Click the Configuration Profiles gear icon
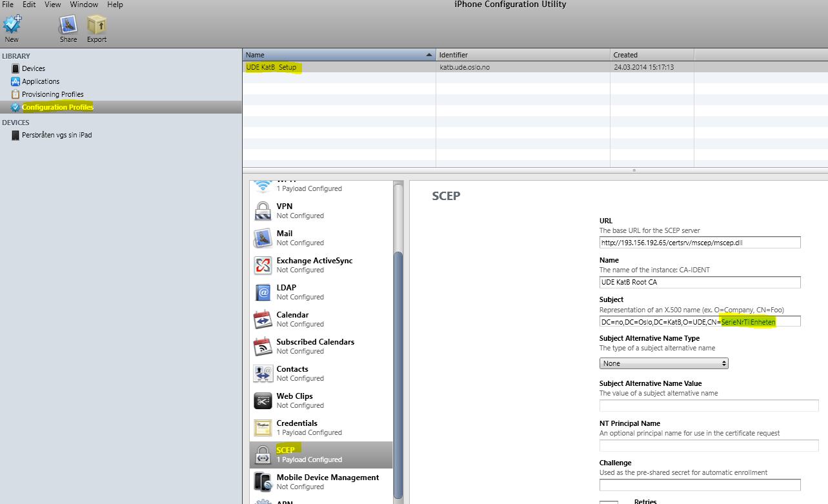Screen dimensions: 828x504 [15, 107]
